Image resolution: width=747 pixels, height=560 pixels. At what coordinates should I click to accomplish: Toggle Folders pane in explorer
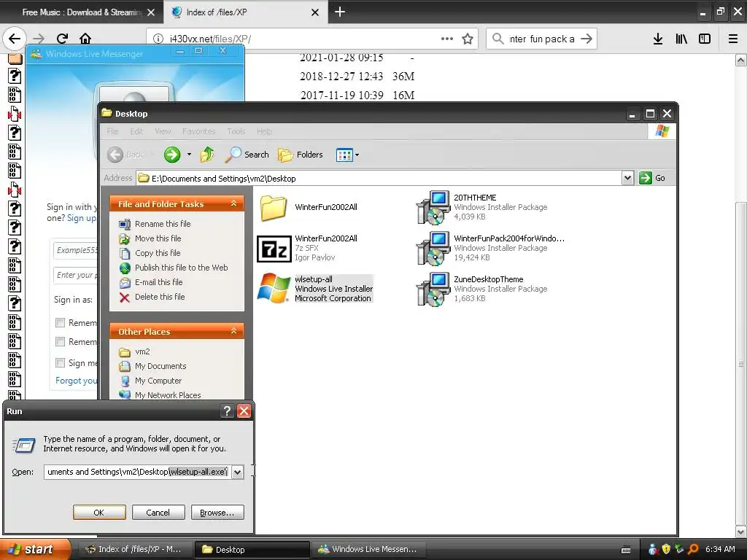301,155
